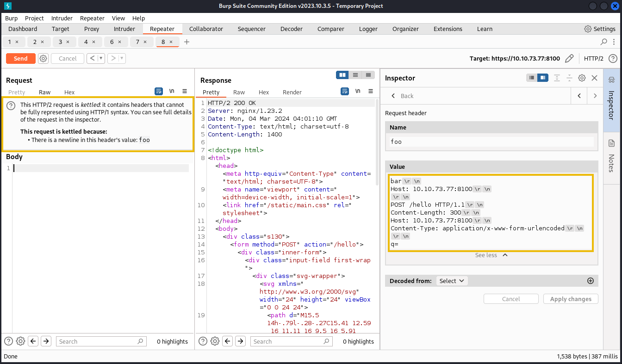Click Apply changes in the Inspector
622x364 pixels.
[x=571, y=299]
